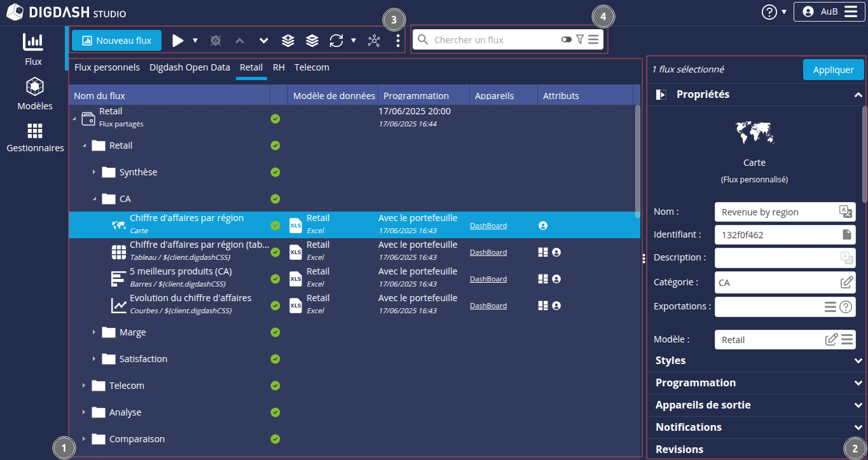Click the network graph icon in the toolbar

click(x=374, y=41)
